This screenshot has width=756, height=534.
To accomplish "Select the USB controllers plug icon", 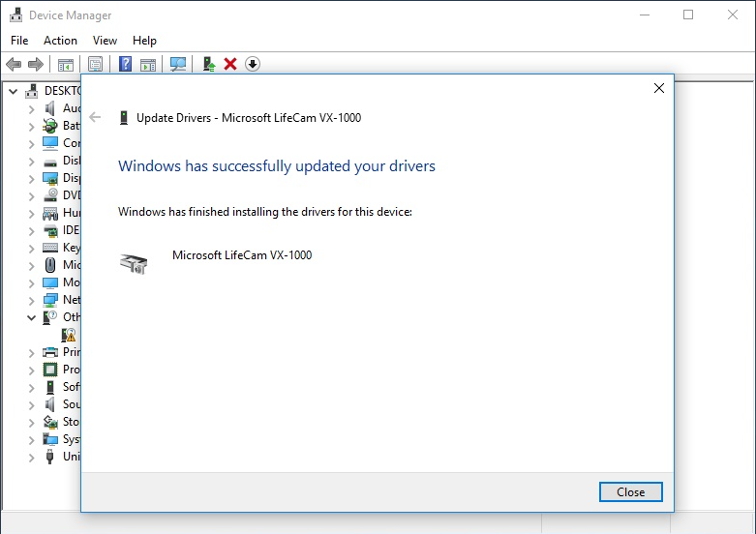I will point(49,457).
